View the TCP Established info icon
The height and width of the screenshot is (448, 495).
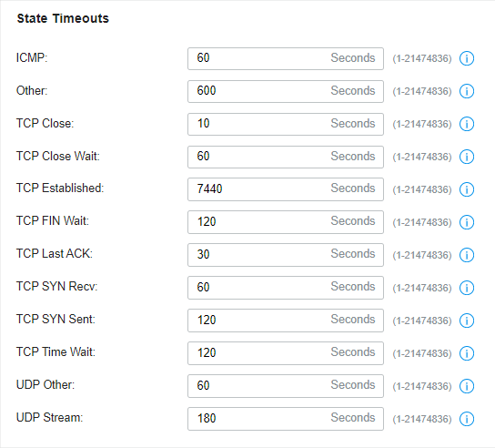(x=466, y=189)
